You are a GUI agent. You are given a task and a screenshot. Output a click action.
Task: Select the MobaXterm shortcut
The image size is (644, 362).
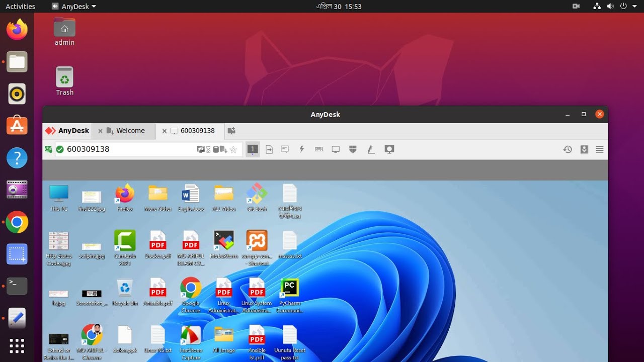pos(224,245)
